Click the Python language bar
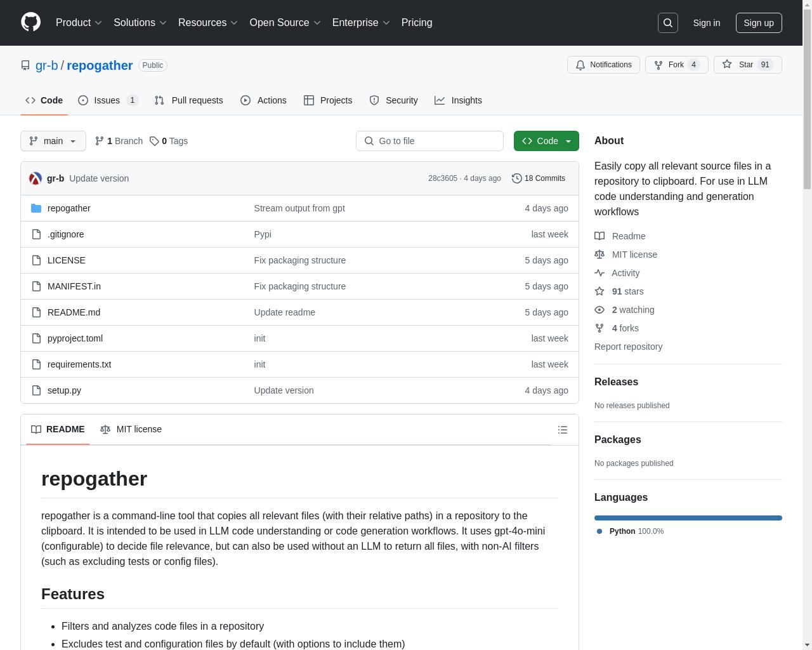 [x=688, y=518]
